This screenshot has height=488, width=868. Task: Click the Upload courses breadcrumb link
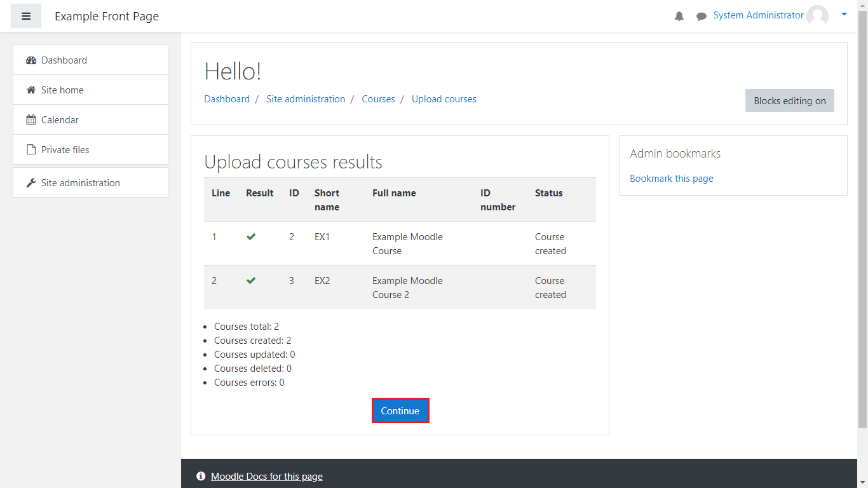pyautogui.click(x=444, y=99)
